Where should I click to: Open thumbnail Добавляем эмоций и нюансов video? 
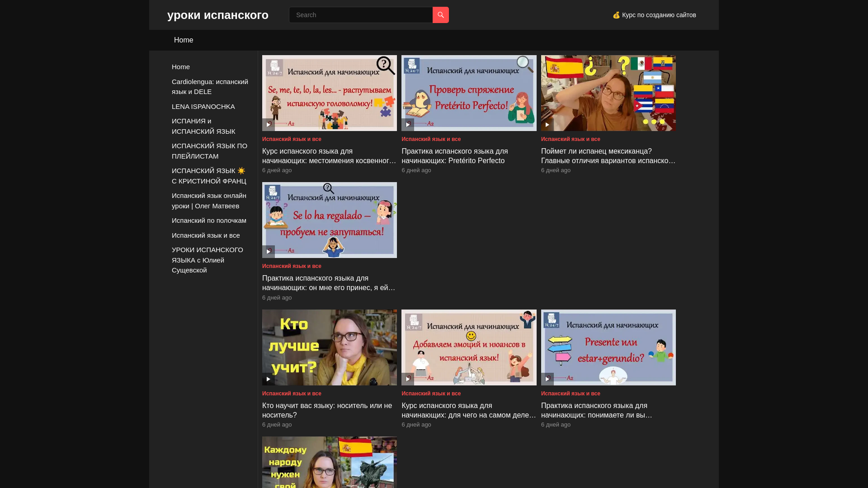point(469,347)
